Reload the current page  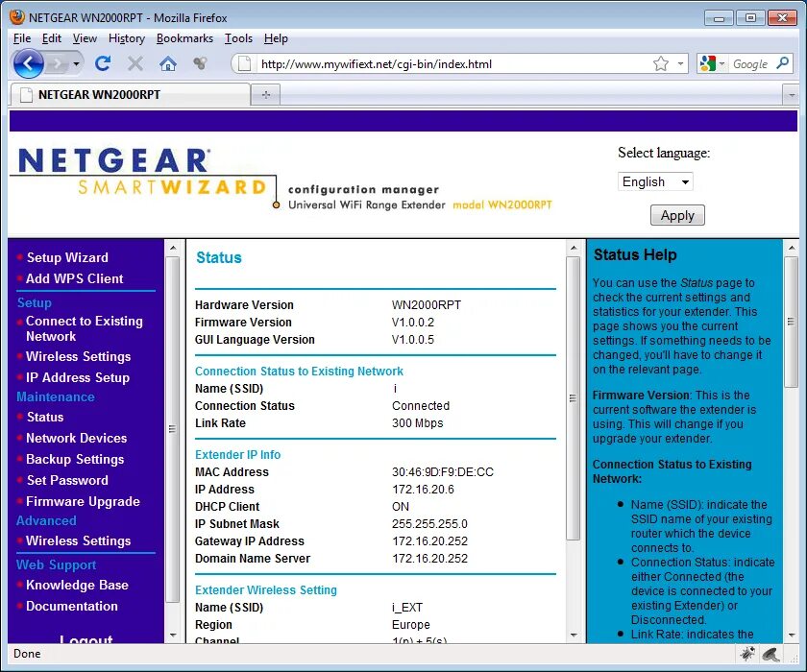pyautogui.click(x=103, y=63)
